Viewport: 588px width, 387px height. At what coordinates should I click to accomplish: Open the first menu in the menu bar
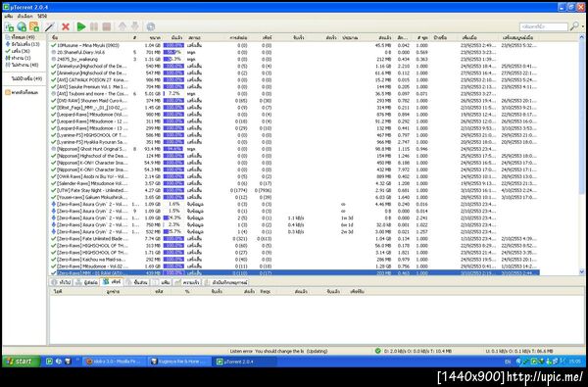tap(8, 16)
